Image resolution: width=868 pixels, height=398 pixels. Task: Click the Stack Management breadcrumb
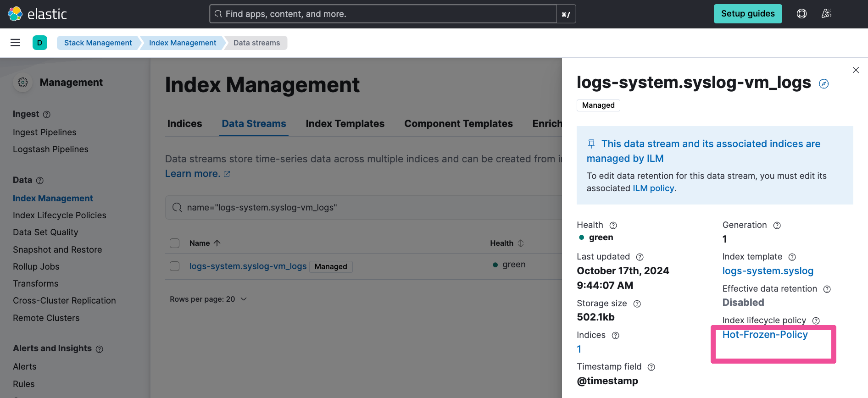point(98,43)
